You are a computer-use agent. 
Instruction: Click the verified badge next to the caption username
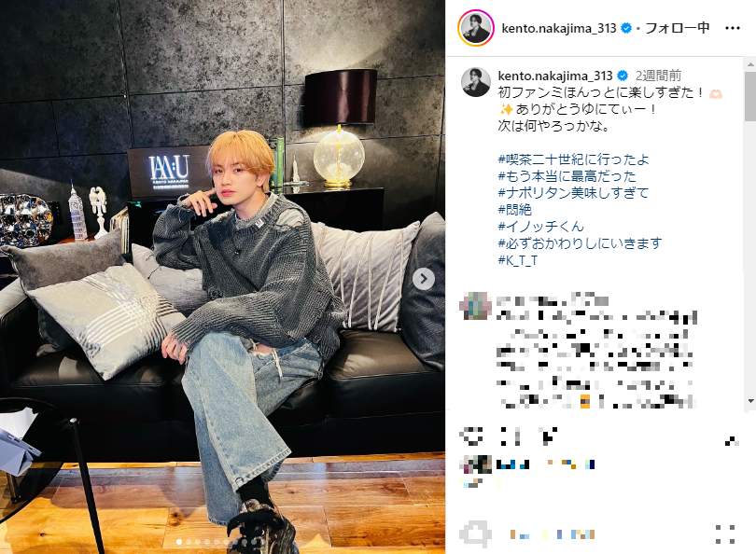pyautogui.click(x=623, y=76)
